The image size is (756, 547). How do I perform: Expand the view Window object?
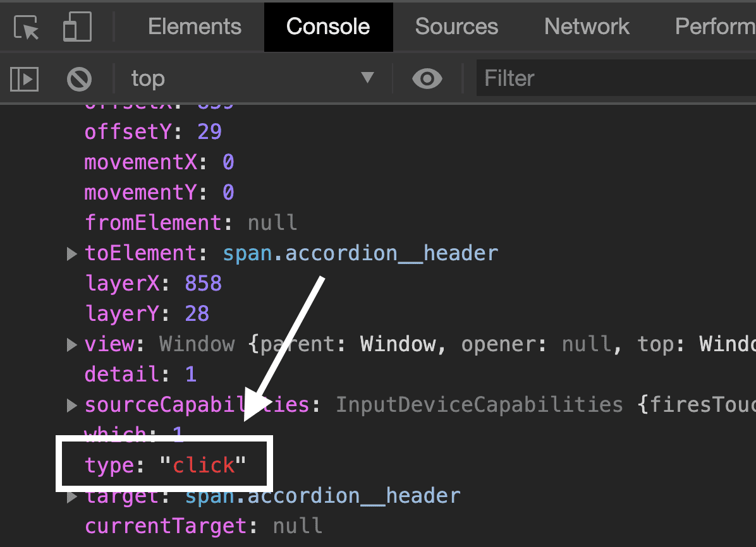[x=71, y=344]
